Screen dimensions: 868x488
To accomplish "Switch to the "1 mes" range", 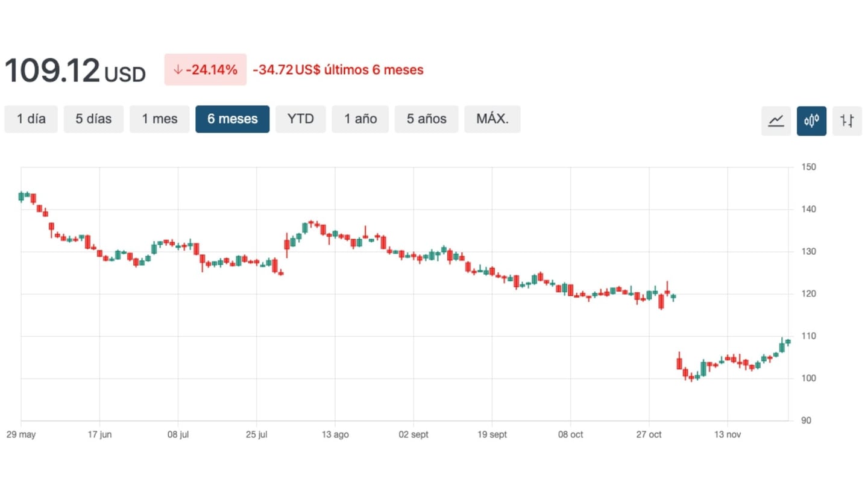I will point(160,119).
